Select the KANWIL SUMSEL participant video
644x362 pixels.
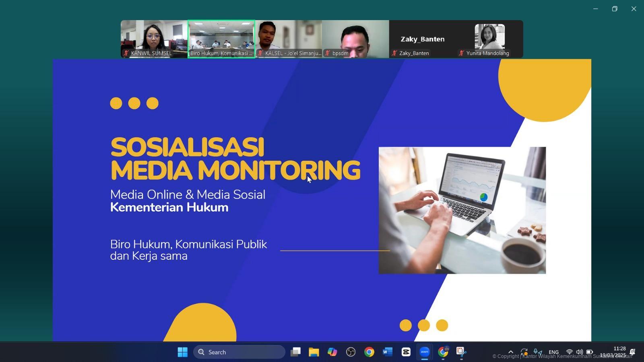tap(154, 39)
